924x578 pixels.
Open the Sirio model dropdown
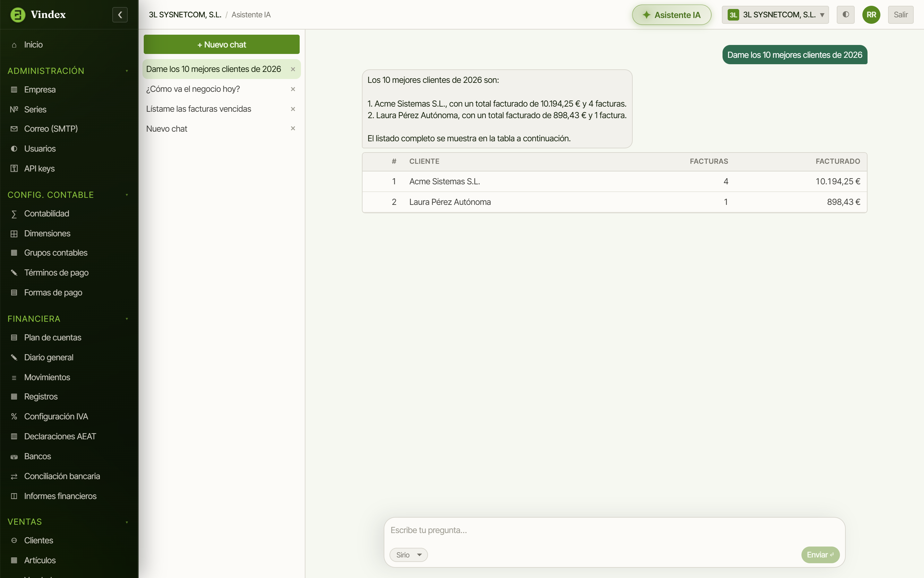click(408, 555)
